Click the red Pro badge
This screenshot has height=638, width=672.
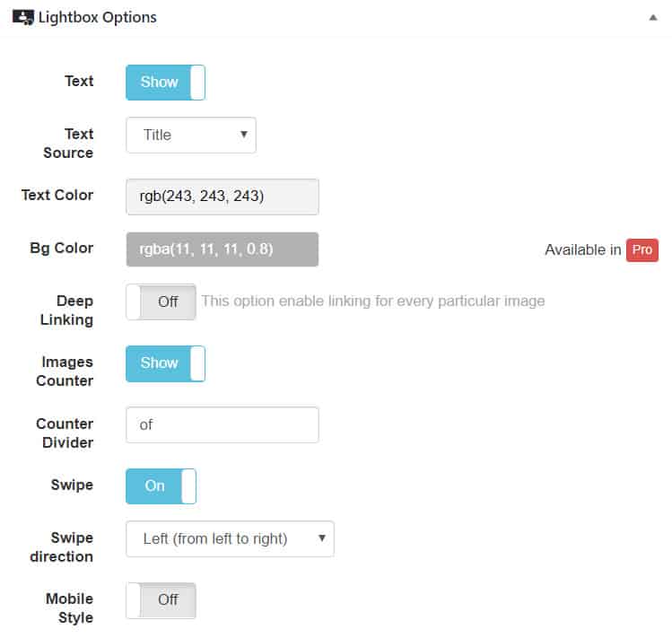tap(642, 250)
